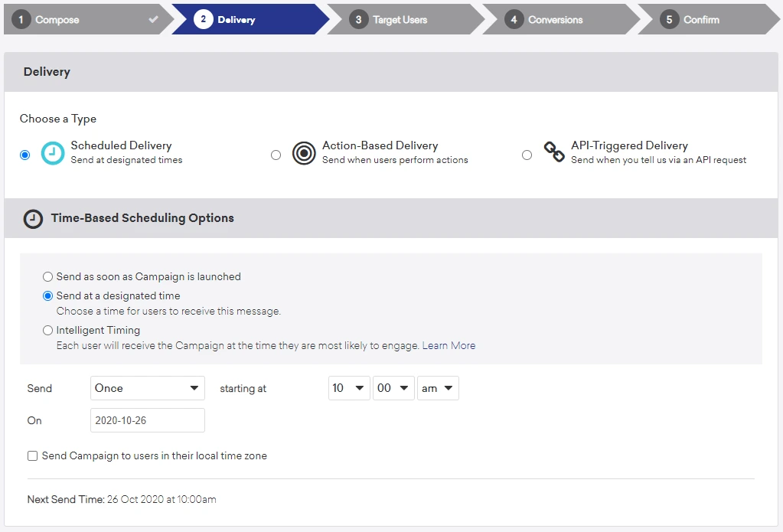The height and width of the screenshot is (532, 783).
Task: Click the Scheduled Delivery clock icon
Action: click(53, 153)
